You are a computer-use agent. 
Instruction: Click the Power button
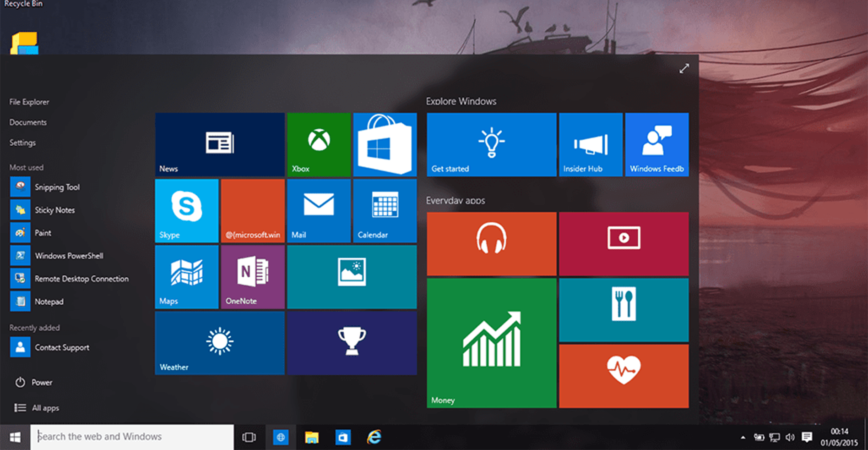(34, 382)
